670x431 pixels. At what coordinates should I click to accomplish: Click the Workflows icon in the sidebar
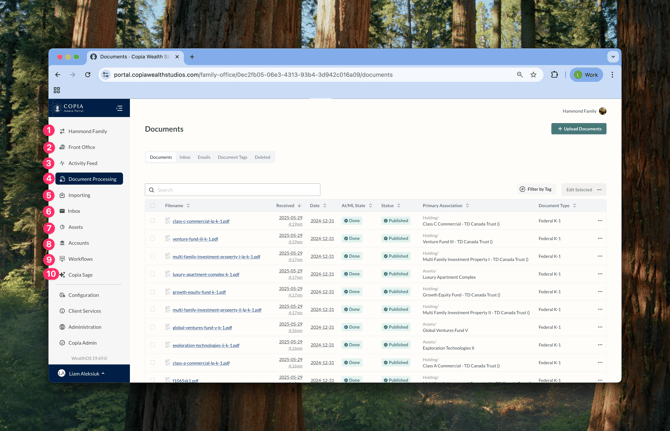pyautogui.click(x=62, y=259)
